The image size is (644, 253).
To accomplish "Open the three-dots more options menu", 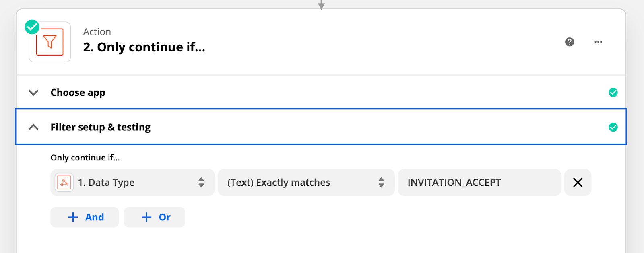I will click(598, 42).
